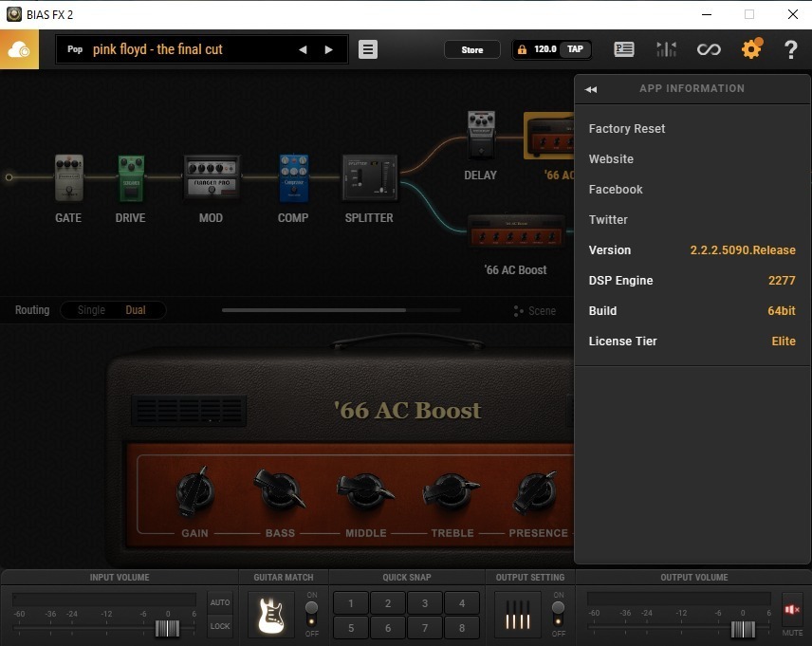
Task: Click the 120.0 tempo value
Action: 544,49
